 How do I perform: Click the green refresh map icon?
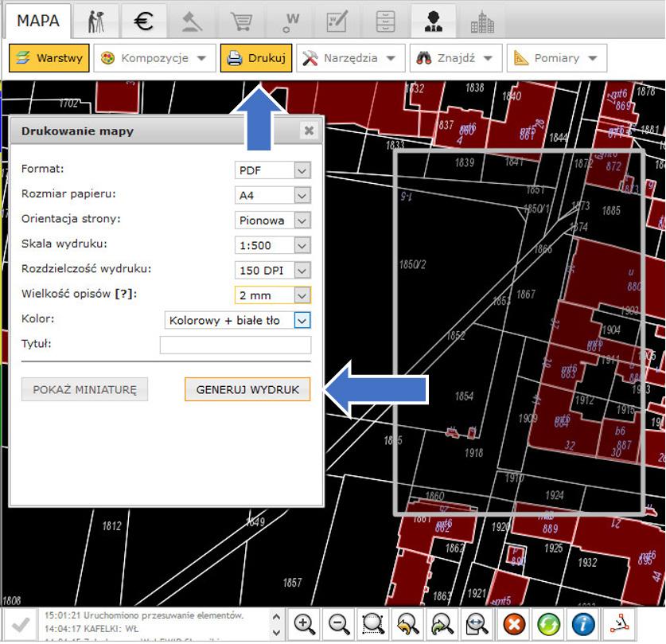pyautogui.click(x=549, y=624)
